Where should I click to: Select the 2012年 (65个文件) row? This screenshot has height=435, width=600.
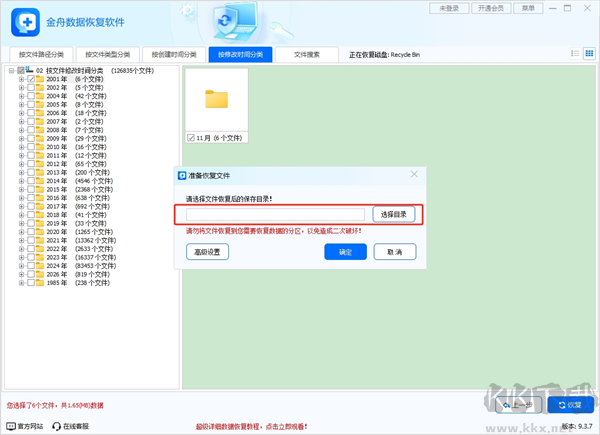click(x=76, y=164)
